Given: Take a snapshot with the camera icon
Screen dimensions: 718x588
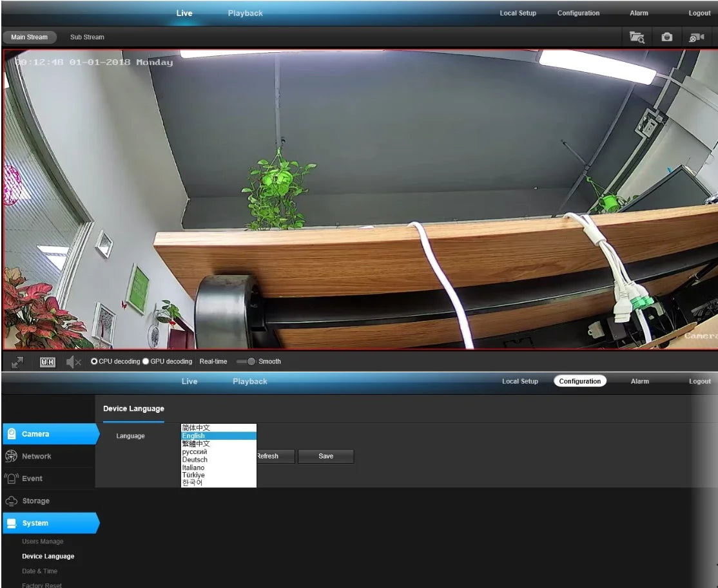Looking at the screenshot, I should 667,37.
